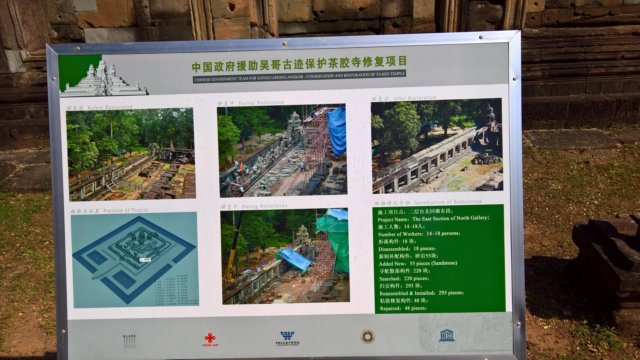This screenshot has height=360, width=640.
Task: Click the gold circular emblem logo
Action: coord(367,337)
